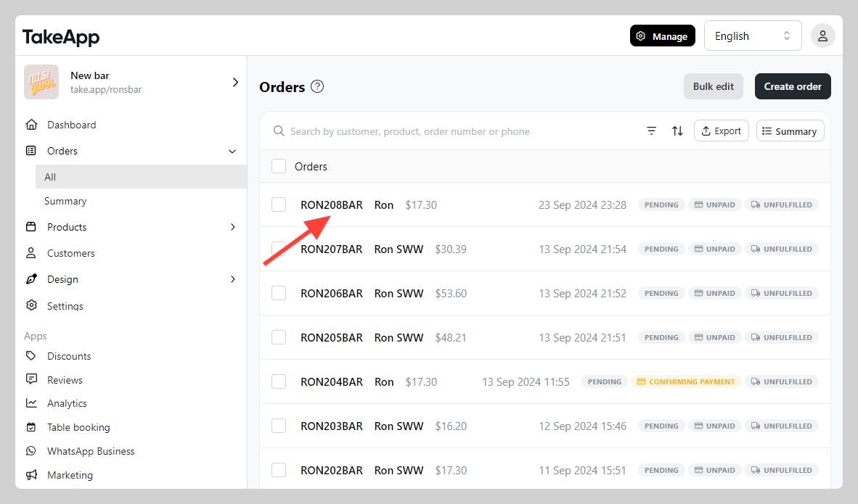Expand the Design submenu chevron
858x504 pixels.
[232, 279]
